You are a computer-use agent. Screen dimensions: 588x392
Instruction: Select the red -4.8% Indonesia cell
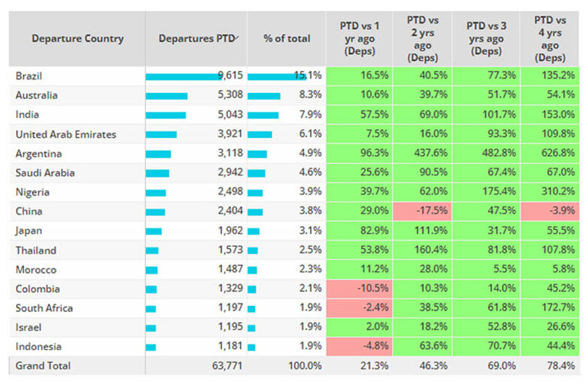tap(359, 347)
